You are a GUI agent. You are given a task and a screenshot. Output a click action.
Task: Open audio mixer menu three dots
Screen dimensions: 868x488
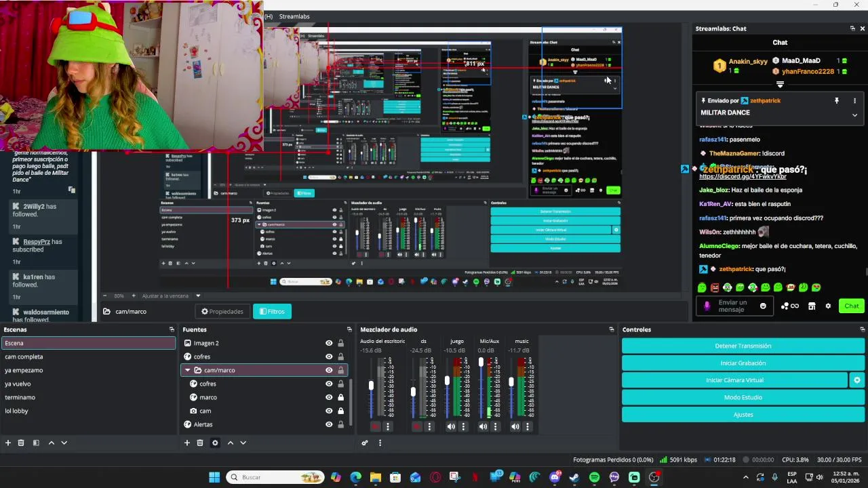click(x=380, y=443)
